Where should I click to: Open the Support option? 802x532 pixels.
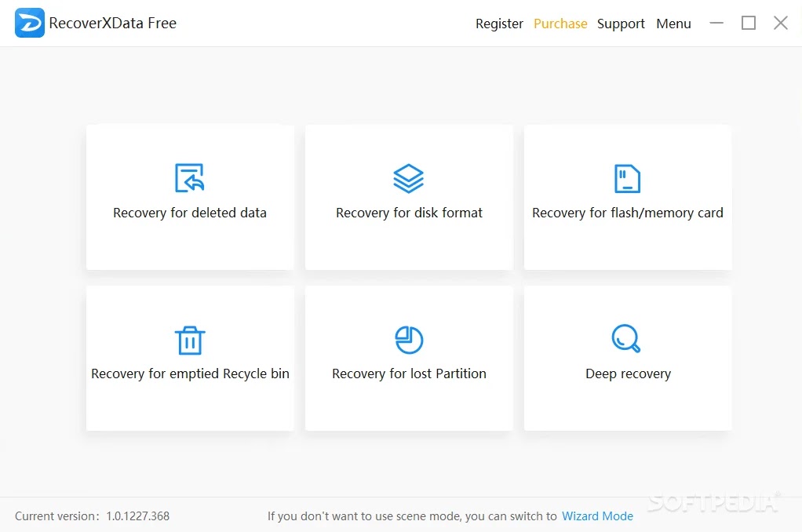pos(621,24)
